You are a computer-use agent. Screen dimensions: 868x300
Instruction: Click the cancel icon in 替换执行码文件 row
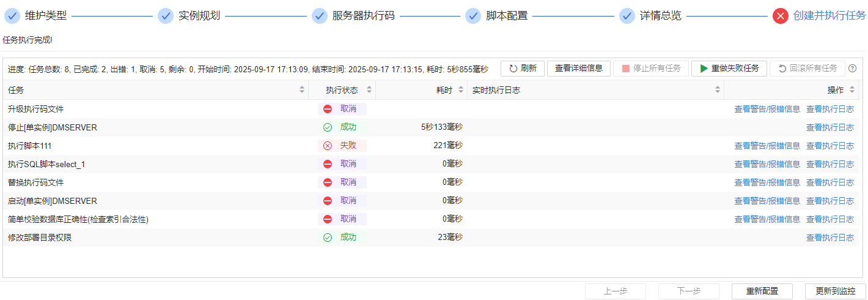328,182
